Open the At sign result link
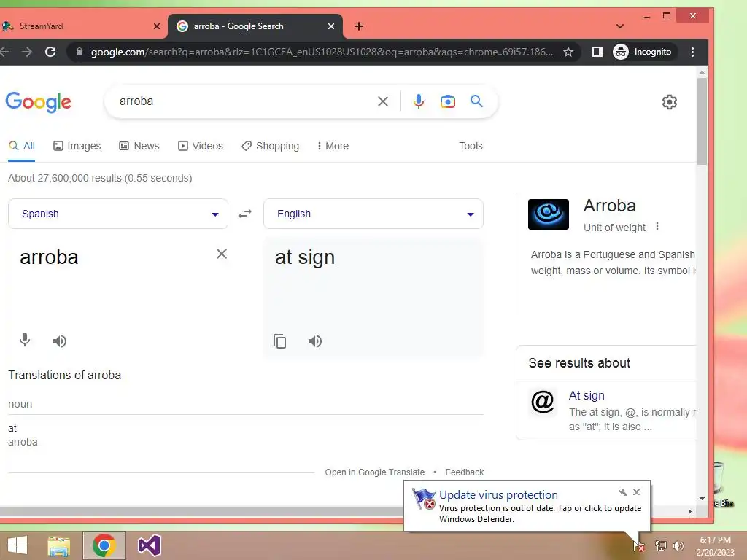The height and width of the screenshot is (560, 747). click(587, 395)
